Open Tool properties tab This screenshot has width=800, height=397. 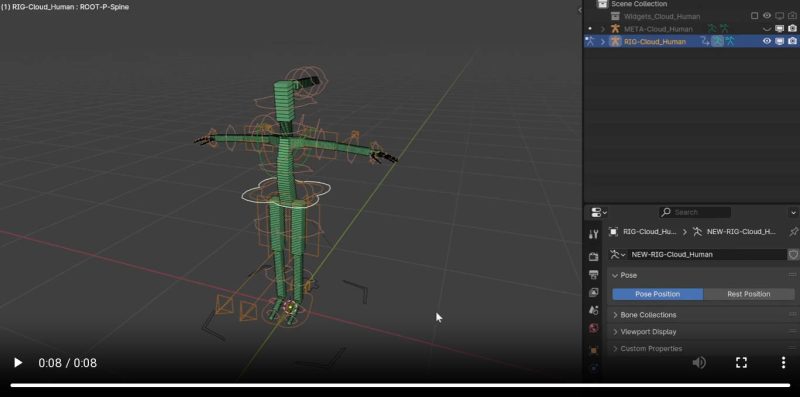pos(593,234)
